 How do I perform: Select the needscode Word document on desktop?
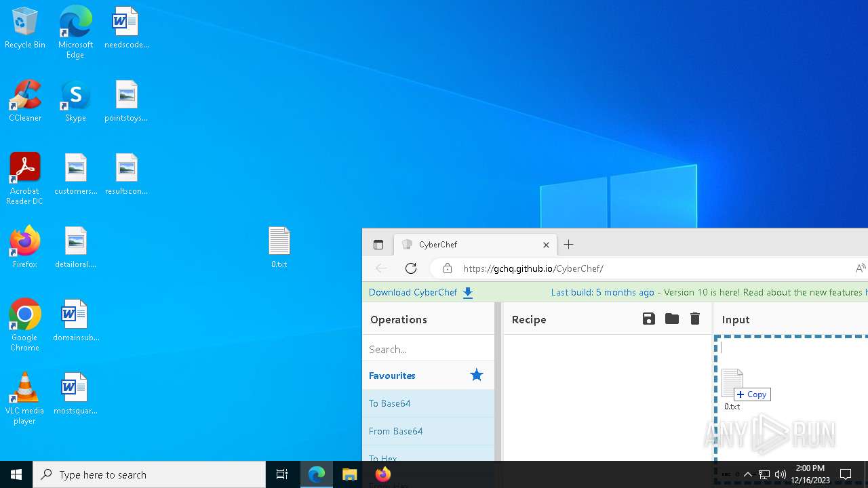click(126, 28)
